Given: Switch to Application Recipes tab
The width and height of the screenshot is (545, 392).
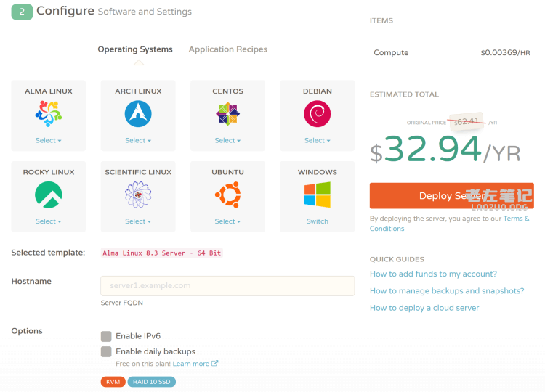Looking at the screenshot, I should coord(227,49).
